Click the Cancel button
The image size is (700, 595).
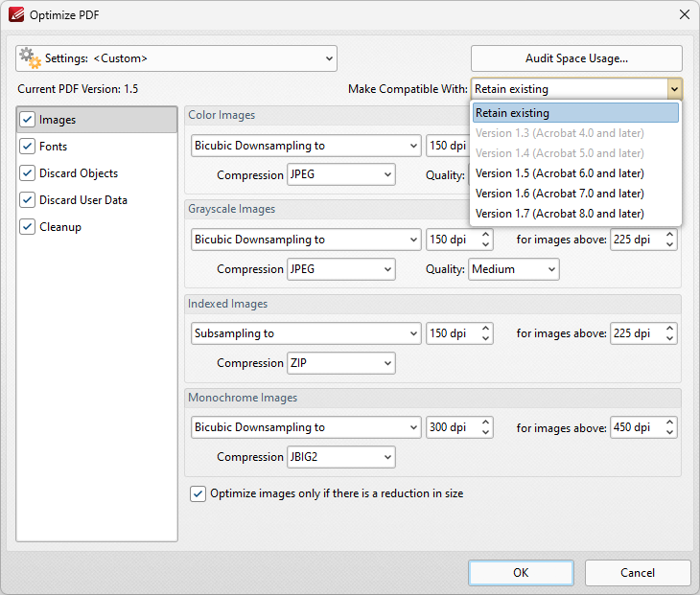coord(638,573)
